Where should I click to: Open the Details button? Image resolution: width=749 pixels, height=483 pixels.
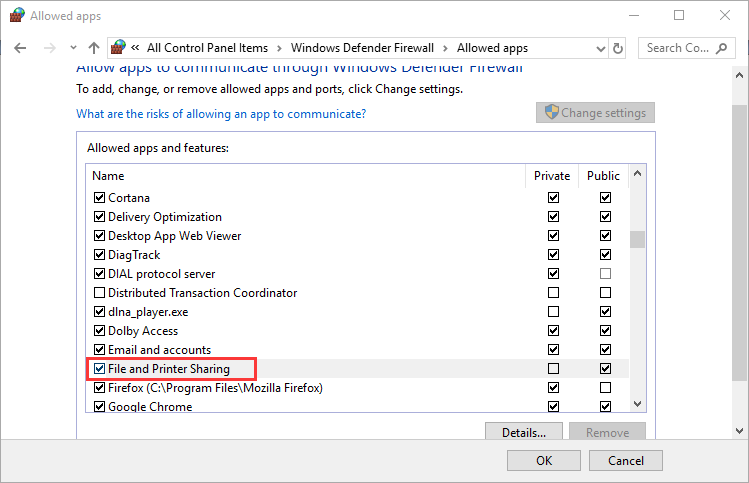click(524, 432)
